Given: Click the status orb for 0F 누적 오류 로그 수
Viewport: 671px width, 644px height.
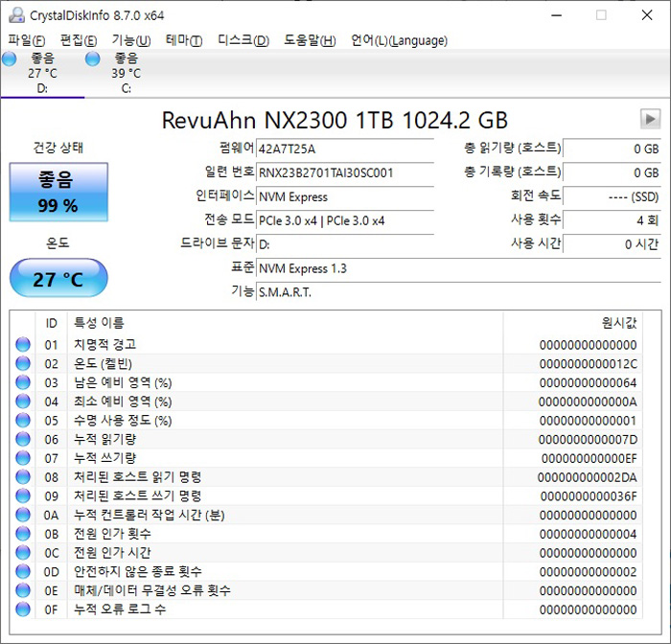Looking at the screenshot, I should pos(23,609).
